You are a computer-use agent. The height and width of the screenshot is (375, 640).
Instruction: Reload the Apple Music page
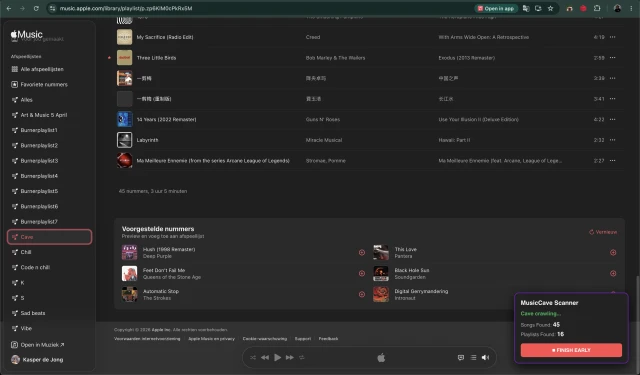click(36, 8)
